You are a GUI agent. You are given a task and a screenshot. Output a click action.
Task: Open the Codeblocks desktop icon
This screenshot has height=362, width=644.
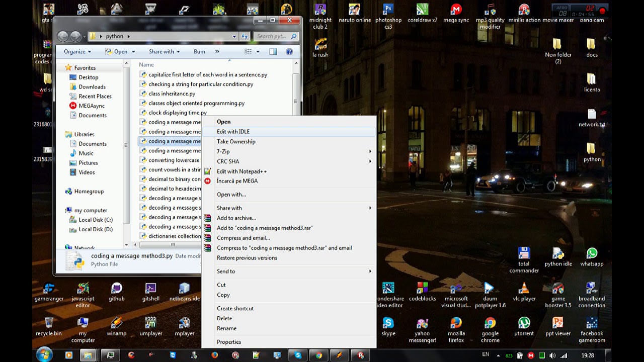click(x=422, y=289)
